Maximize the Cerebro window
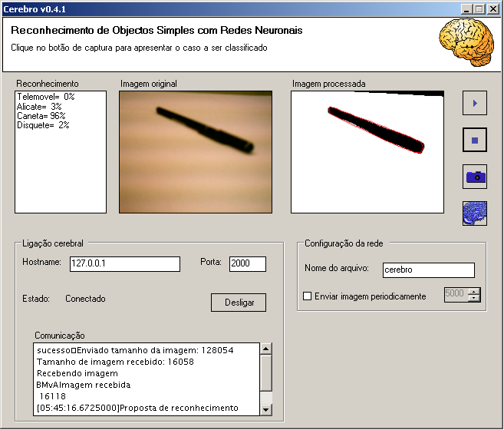The width and height of the screenshot is (504, 430). click(479, 9)
